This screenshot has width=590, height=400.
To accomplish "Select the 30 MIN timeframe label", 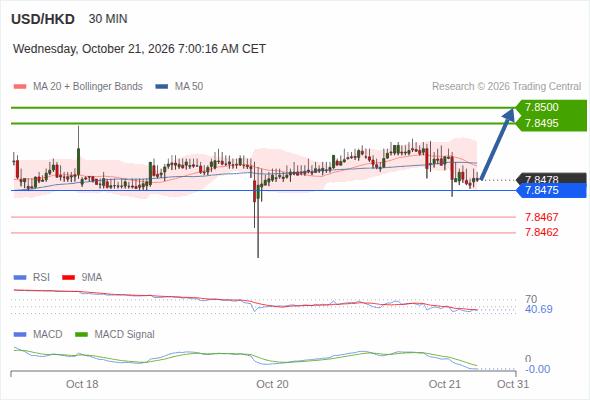I will pos(108,19).
